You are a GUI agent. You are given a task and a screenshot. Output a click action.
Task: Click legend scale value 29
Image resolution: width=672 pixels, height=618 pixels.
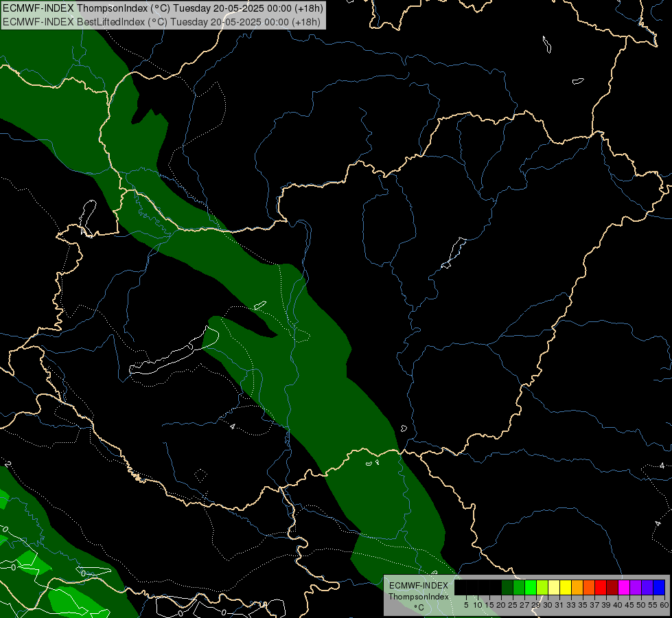[x=536, y=605]
